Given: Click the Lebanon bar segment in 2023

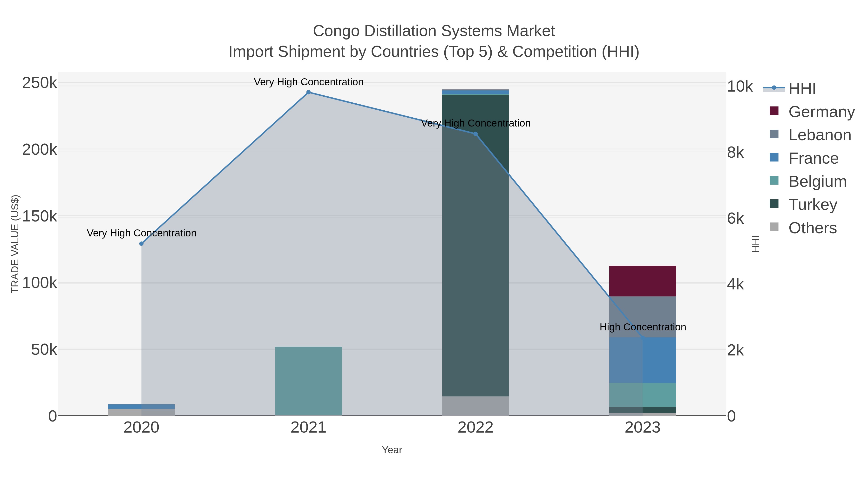Looking at the screenshot, I should click(x=643, y=317).
